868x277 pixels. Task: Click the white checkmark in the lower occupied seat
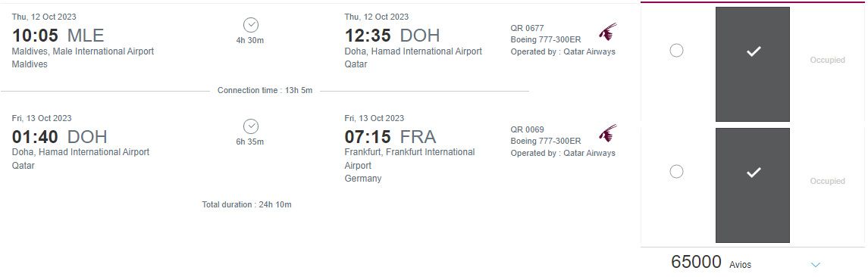click(754, 173)
